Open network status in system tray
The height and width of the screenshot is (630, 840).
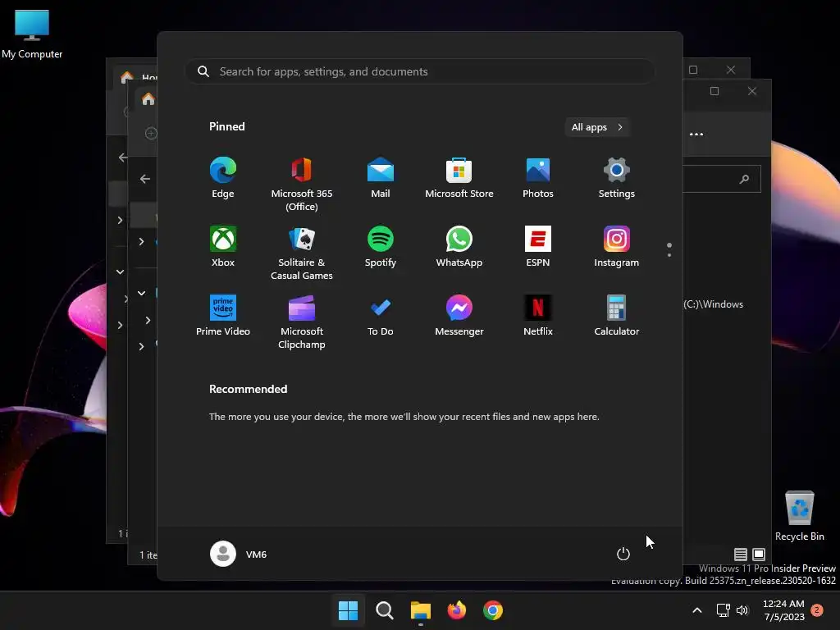pos(724,610)
